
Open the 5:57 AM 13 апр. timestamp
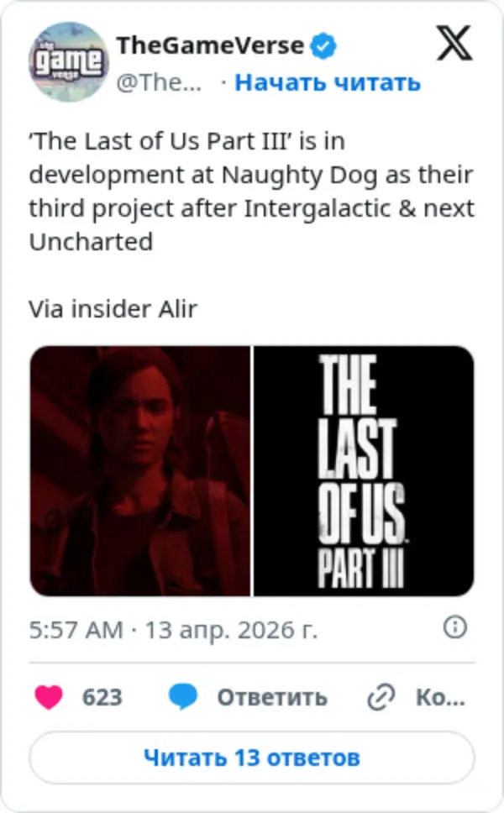tap(173, 630)
